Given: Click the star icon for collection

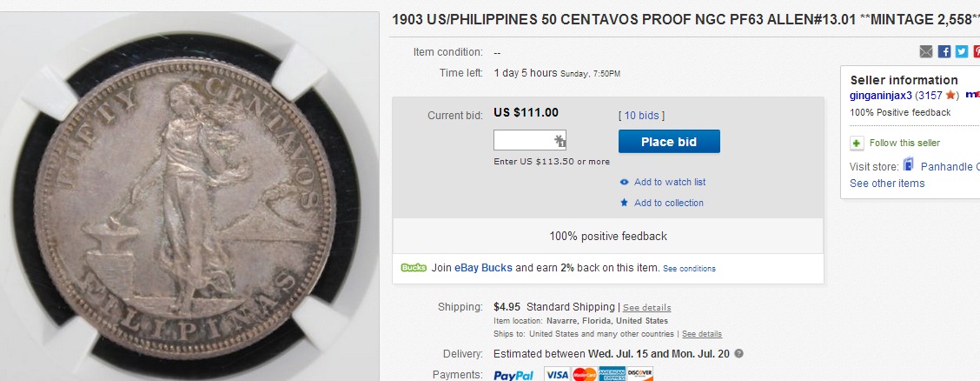Looking at the screenshot, I should [x=624, y=203].
